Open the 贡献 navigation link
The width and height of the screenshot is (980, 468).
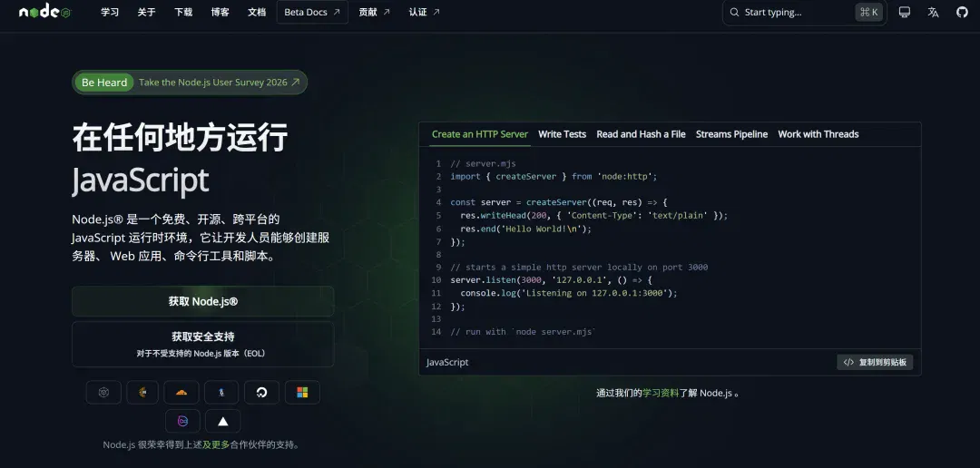[375, 12]
